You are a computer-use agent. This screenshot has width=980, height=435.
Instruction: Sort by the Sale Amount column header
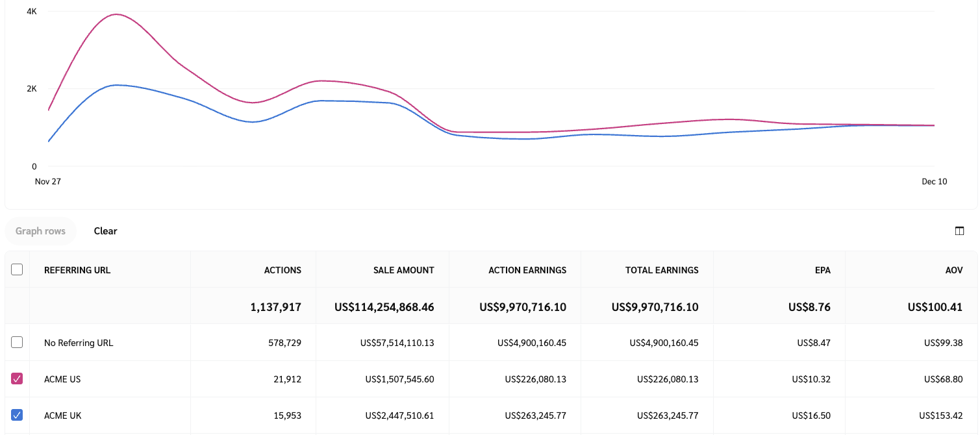(x=403, y=270)
